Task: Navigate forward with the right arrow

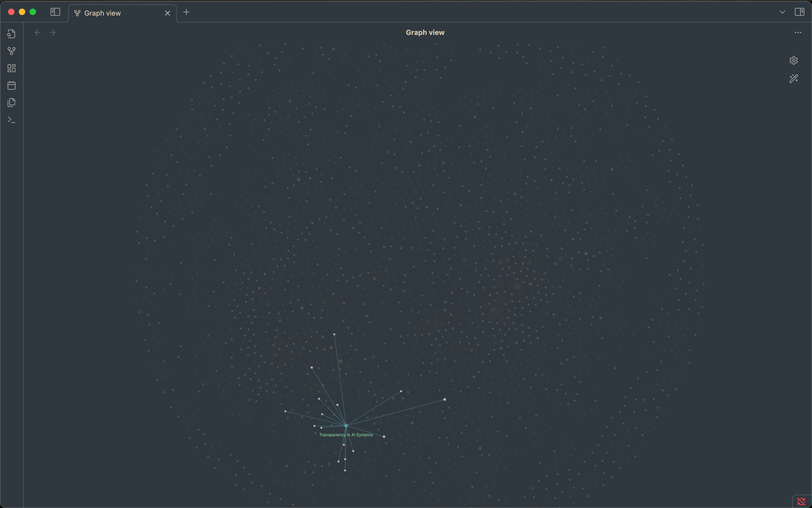Action: click(53, 32)
